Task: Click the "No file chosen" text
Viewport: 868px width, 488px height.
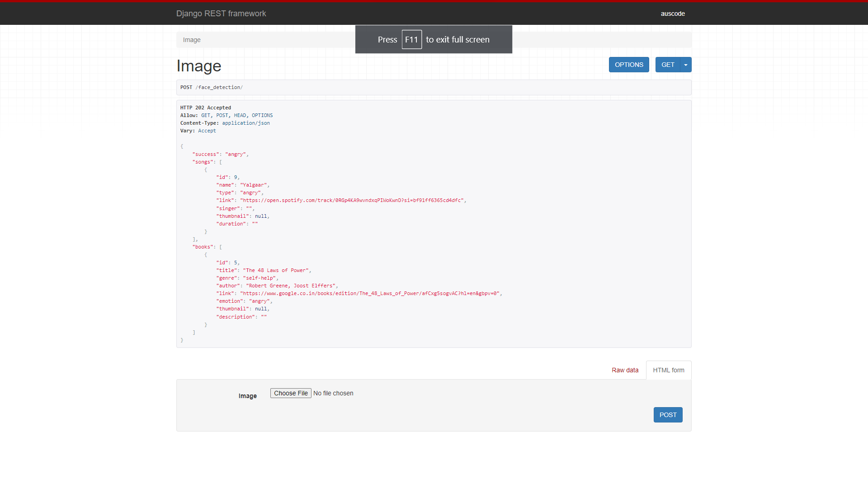Action: (x=333, y=393)
